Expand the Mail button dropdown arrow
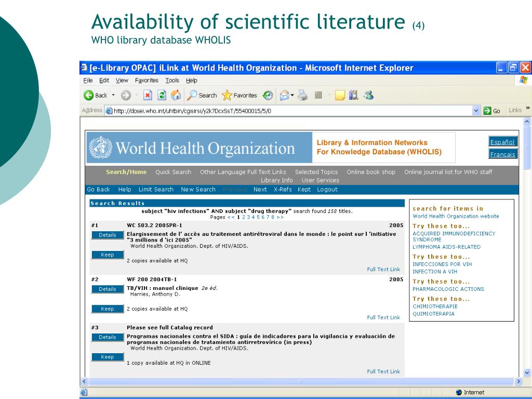The height and width of the screenshot is (399, 532). (x=292, y=96)
